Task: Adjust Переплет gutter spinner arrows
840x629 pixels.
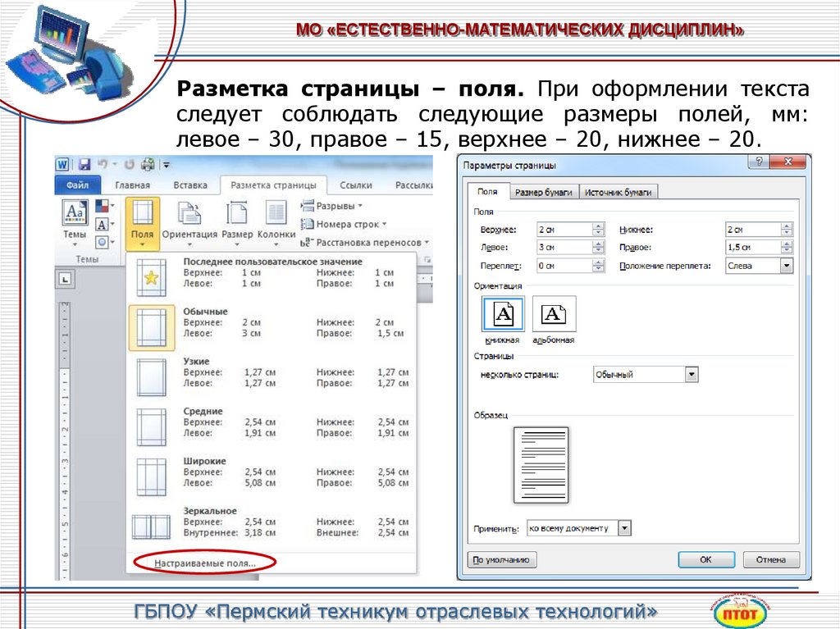Action: click(599, 266)
